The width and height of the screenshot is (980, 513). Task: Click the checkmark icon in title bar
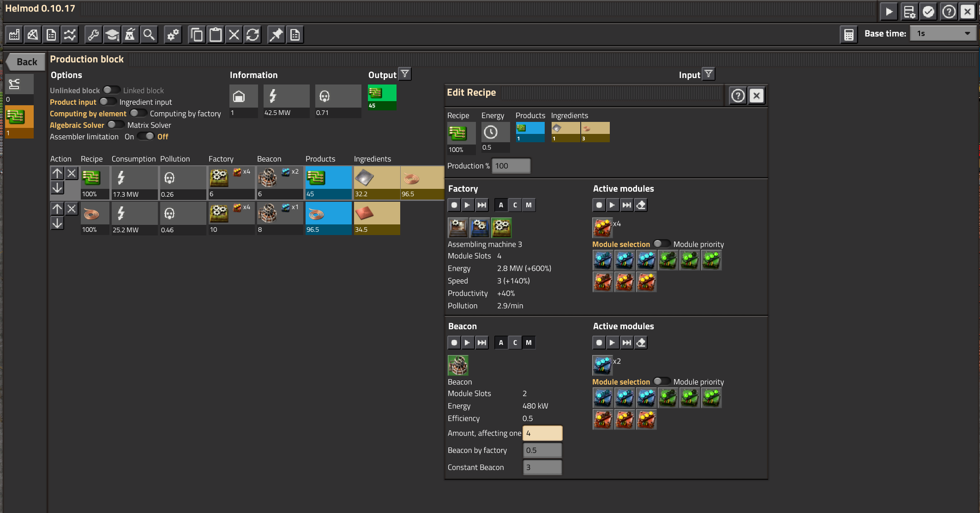click(x=928, y=11)
